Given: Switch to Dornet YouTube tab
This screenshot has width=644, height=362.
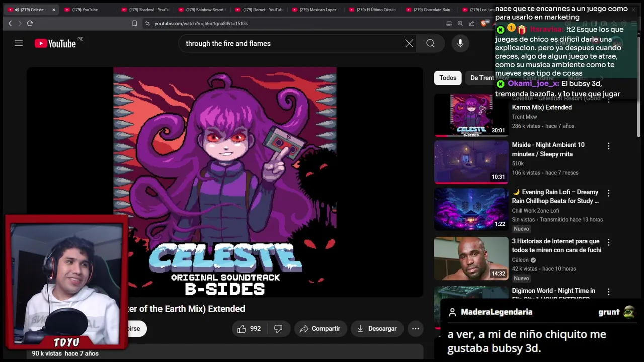Looking at the screenshot, I should tap(260, 10).
